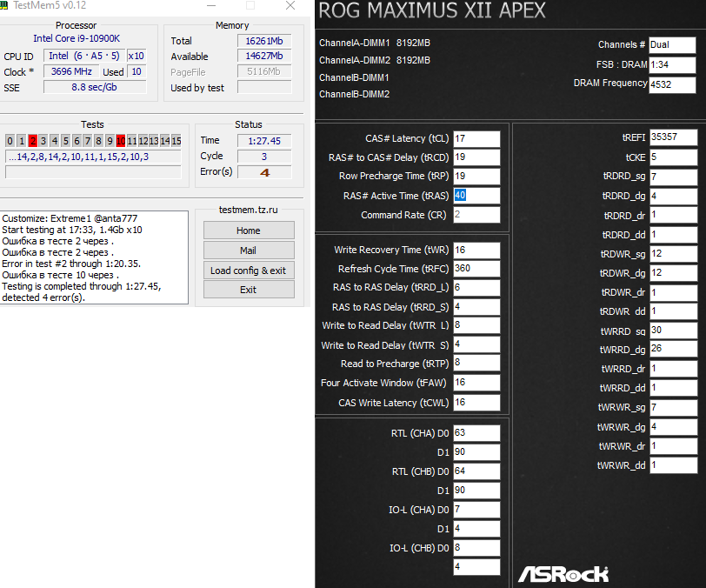Screen dimensions: 706x588
Task: Click the TestMem5 title bar app icon
Action: (4, 5)
